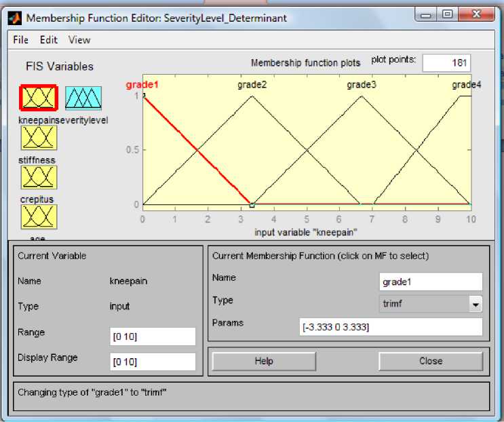Click the Help button
Screen dimensions: 504x422
point(264,361)
